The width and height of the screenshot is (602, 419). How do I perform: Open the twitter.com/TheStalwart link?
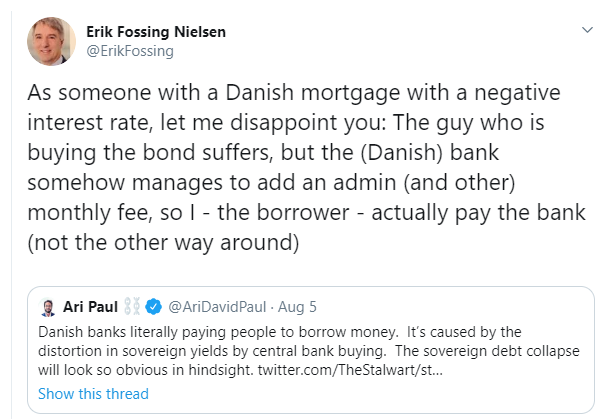pos(350,370)
